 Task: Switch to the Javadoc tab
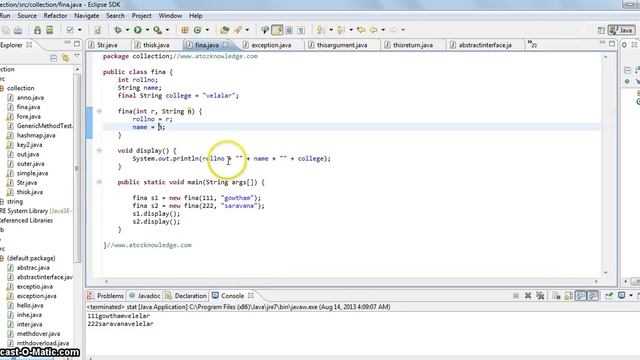[x=144, y=296]
